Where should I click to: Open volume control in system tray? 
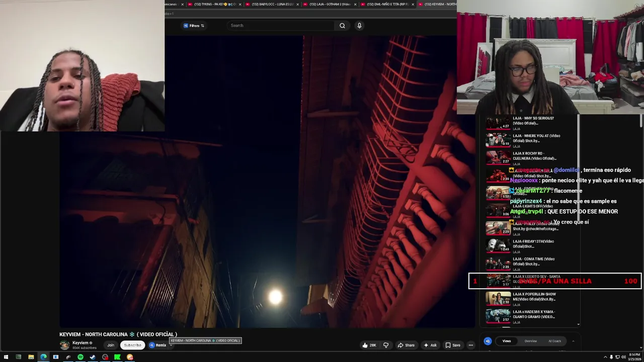click(623, 357)
